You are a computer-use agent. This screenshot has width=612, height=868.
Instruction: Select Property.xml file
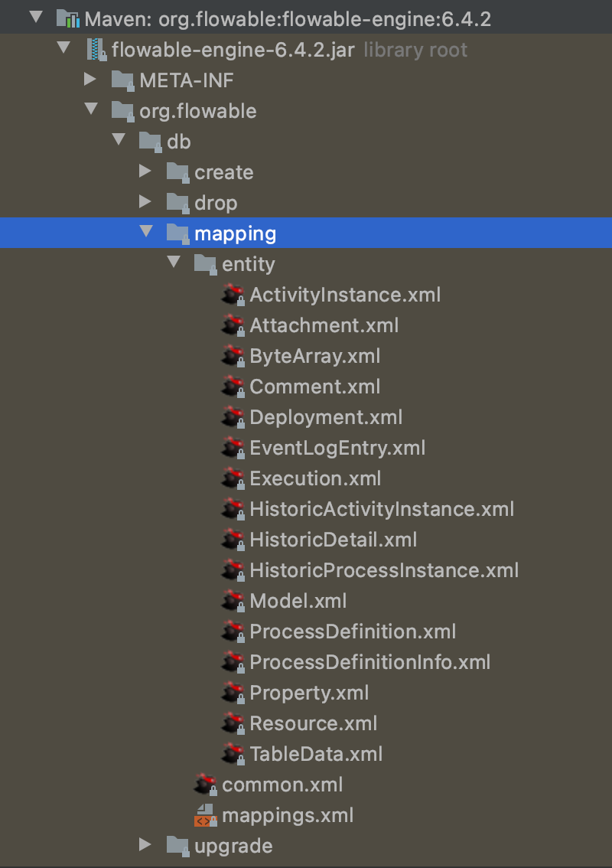(309, 693)
